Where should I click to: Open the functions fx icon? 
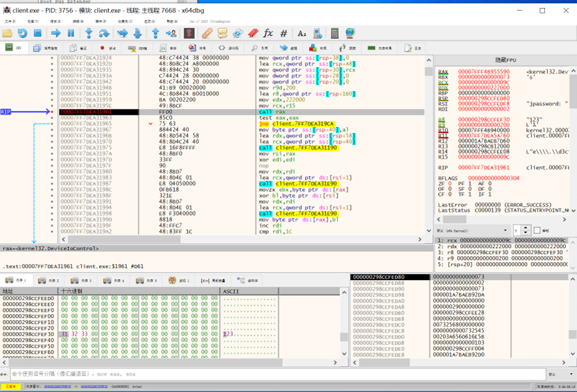point(268,33)
